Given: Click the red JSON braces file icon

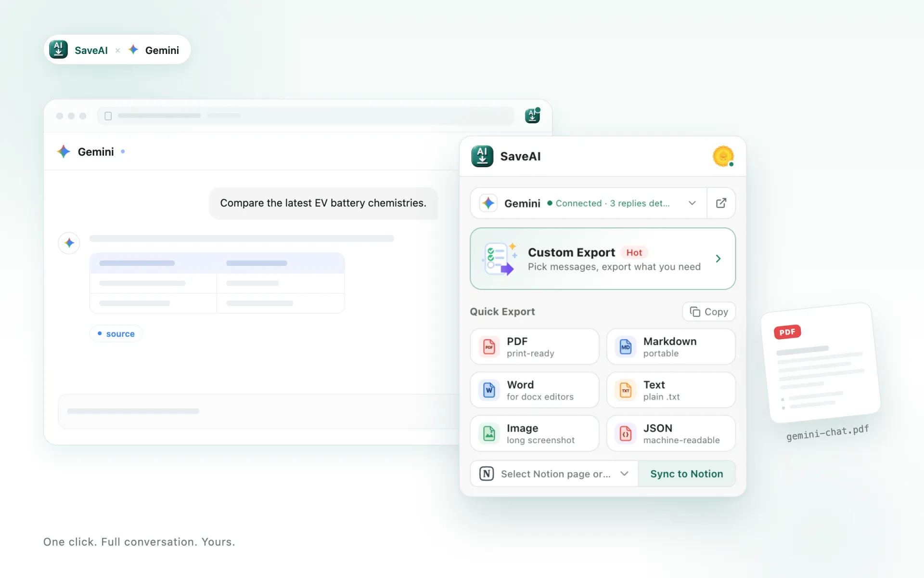Looking at the screenshot, I should [x=626, y=433].
